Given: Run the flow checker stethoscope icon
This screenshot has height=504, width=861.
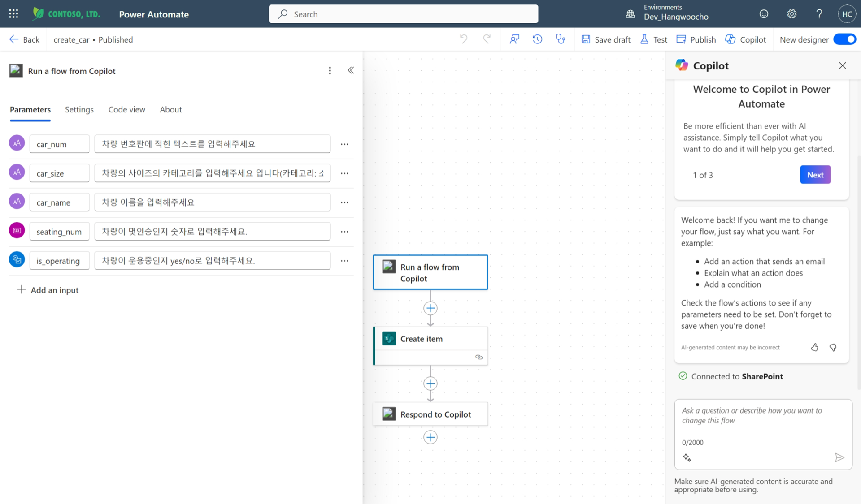Looking at the screenshot, I should tap(560, 39).
